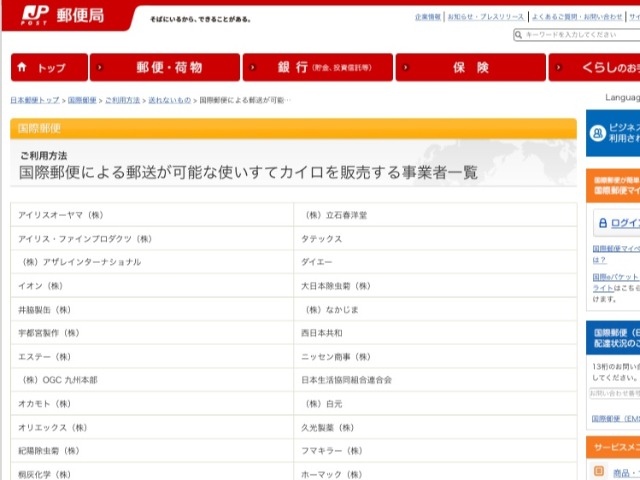Image resolution: width=640 pixels, height=480 pixels.
Task: Open the 保険 menu
Action: click(471, 67)
